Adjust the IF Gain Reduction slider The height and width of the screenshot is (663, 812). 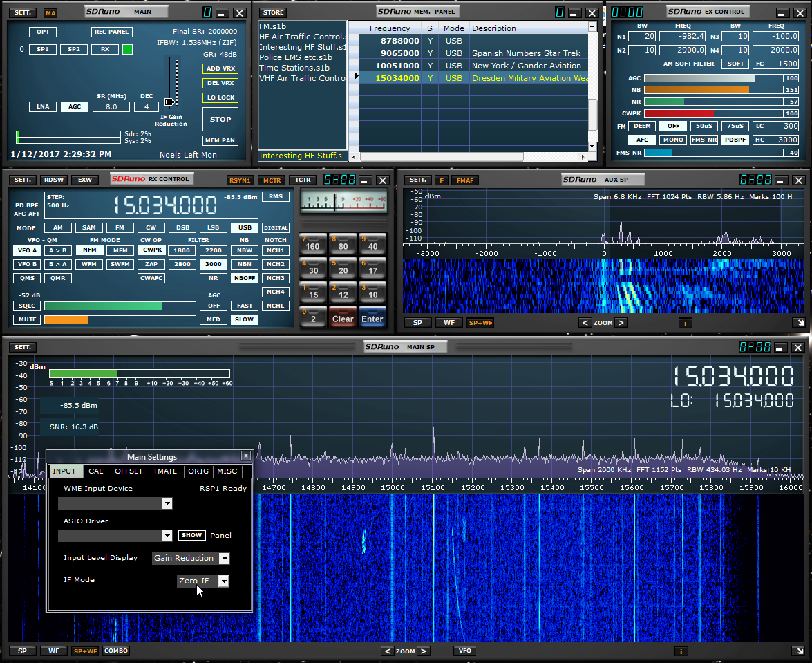(170, 102)
